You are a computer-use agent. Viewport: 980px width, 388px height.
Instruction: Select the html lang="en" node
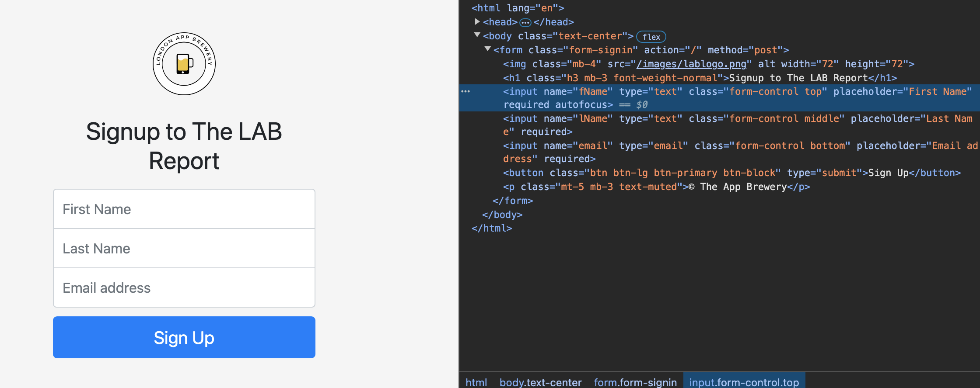coord(518,8)
